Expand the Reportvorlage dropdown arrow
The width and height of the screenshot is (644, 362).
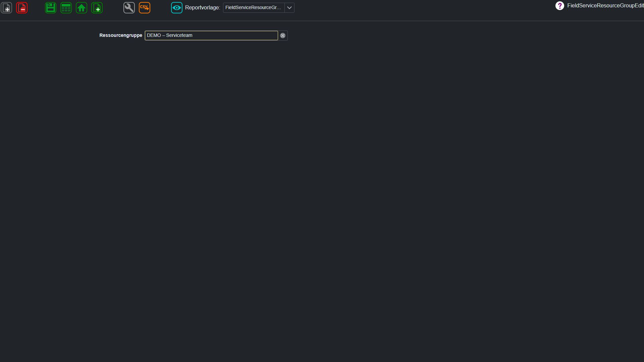coord(289,8)
